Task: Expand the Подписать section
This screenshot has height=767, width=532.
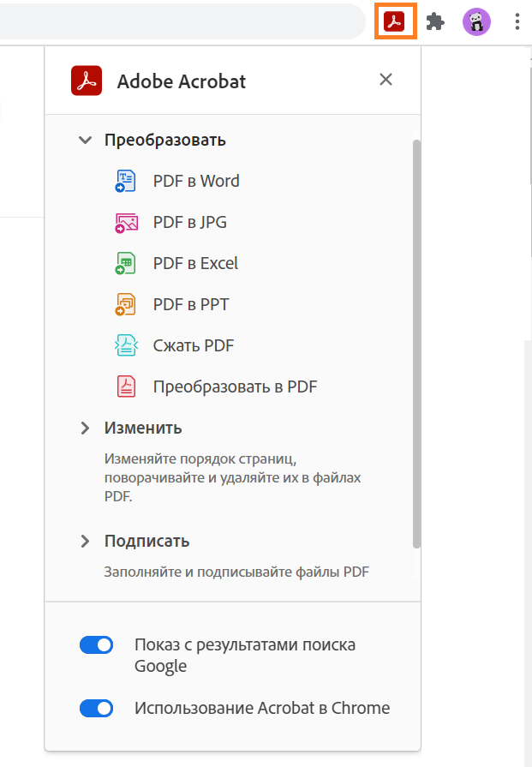Action: [85, 541]
